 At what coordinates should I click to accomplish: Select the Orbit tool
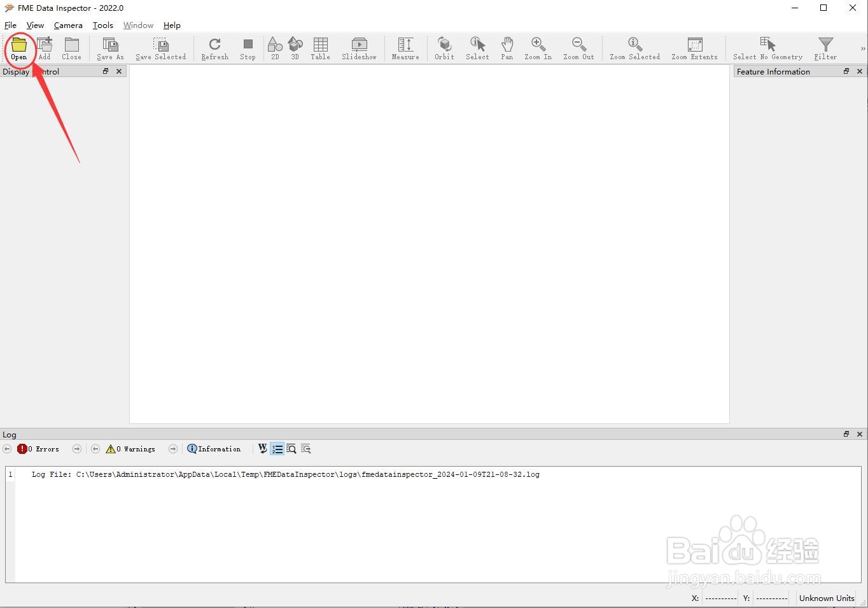pyautogui.click(x=444, y=48)
